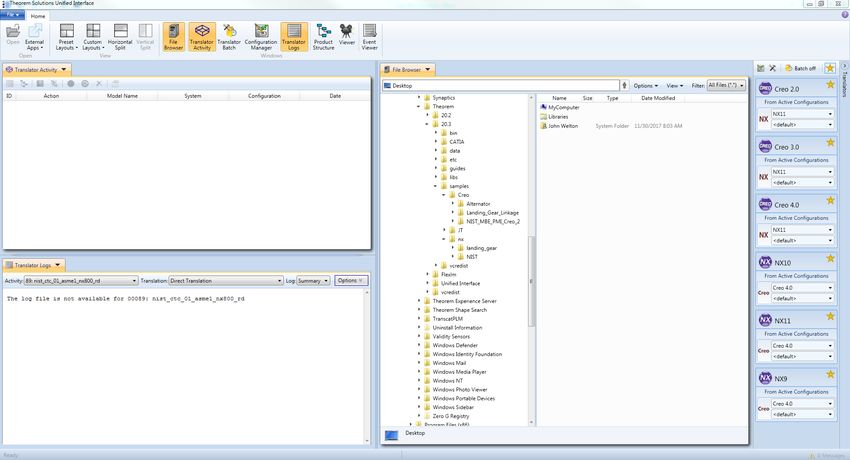Open the External Apps ribbon button
This screenshot has width=850, height=460.
(x=35, y=37)
